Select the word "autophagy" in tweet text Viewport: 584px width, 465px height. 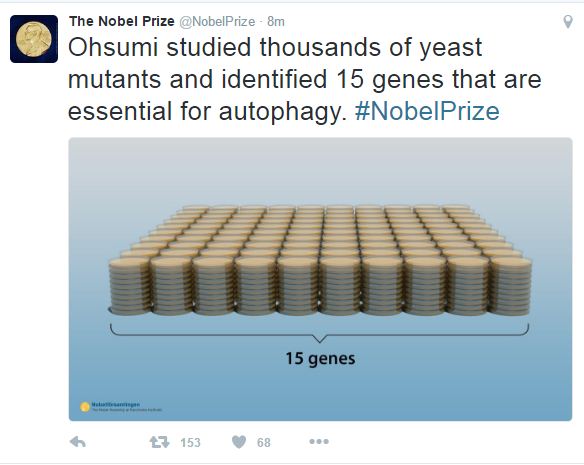(x=279, y=112)
